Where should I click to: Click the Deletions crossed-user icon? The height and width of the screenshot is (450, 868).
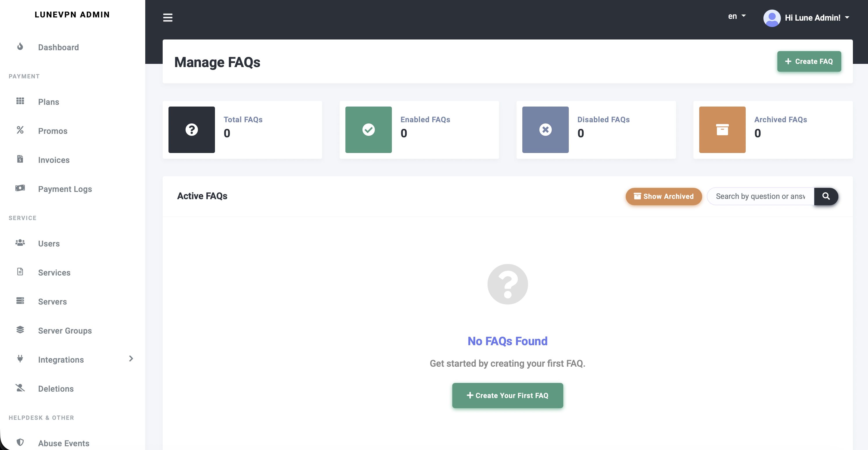[x=20, y=388]
